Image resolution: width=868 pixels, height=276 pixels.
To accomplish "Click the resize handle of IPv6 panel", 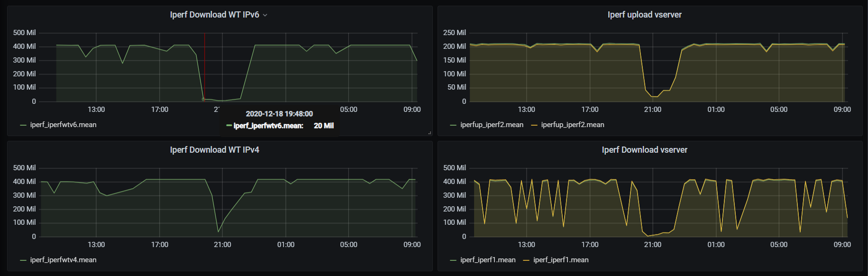I will [429, 133].
